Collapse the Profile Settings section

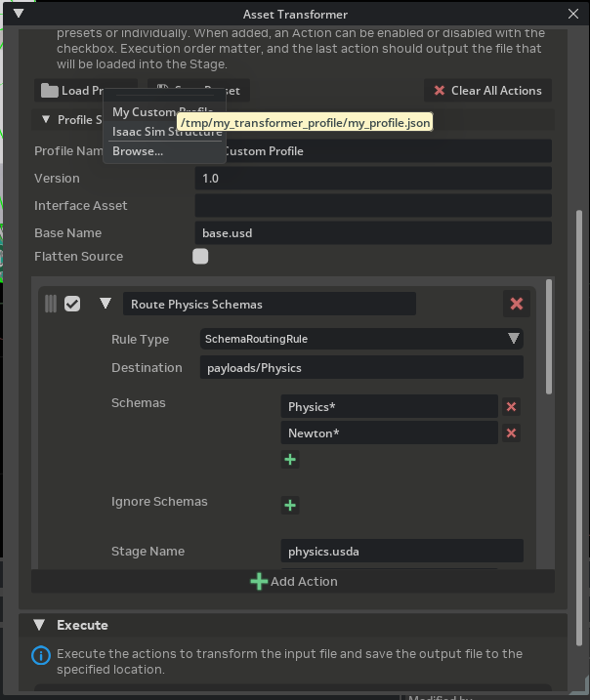[x=46, y=119]
